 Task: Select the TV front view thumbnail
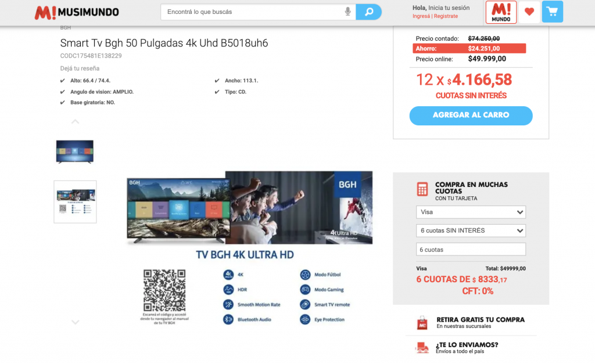pyautogui.click(x=75, y=152)
